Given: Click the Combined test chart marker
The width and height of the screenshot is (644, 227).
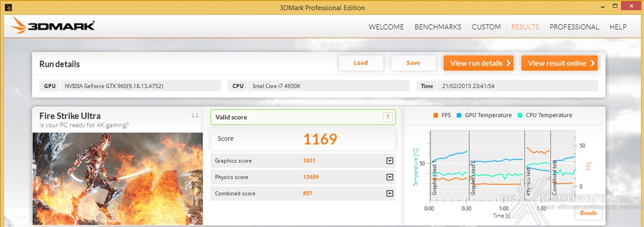Looking at the screenshot, I should coord(554,177).
